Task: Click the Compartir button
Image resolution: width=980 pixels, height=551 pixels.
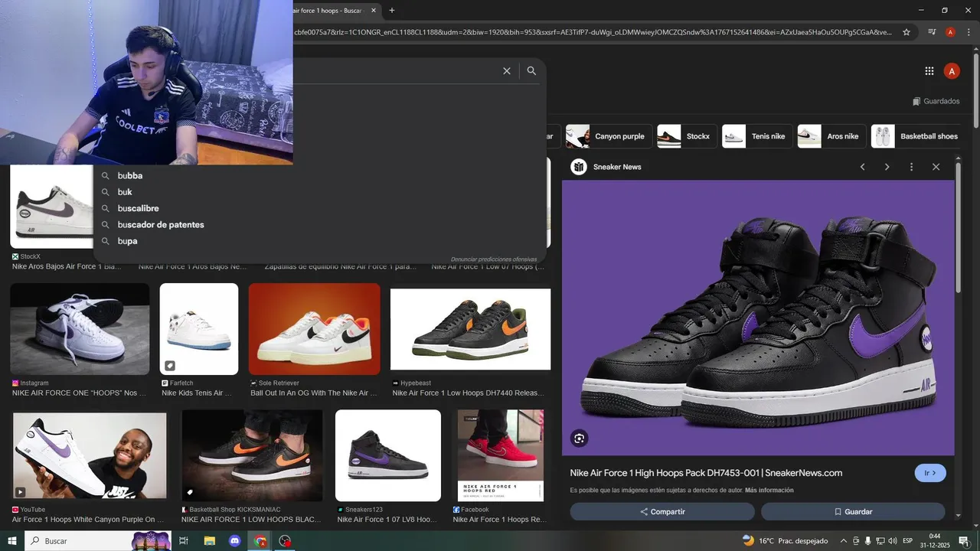Action: click(662, 511)
